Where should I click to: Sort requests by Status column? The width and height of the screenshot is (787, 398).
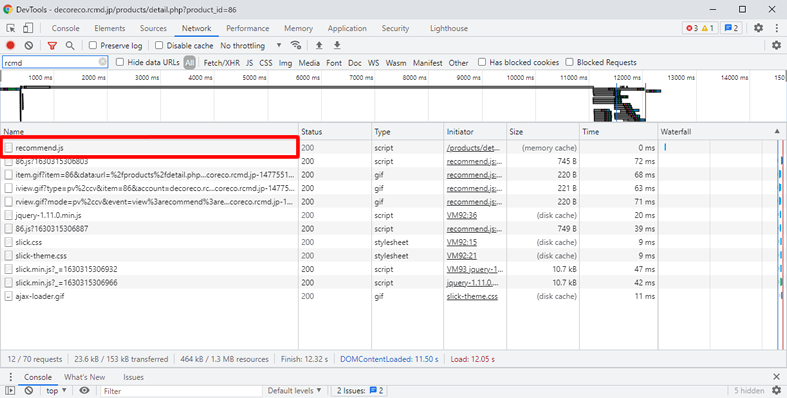tap(335, 131)
